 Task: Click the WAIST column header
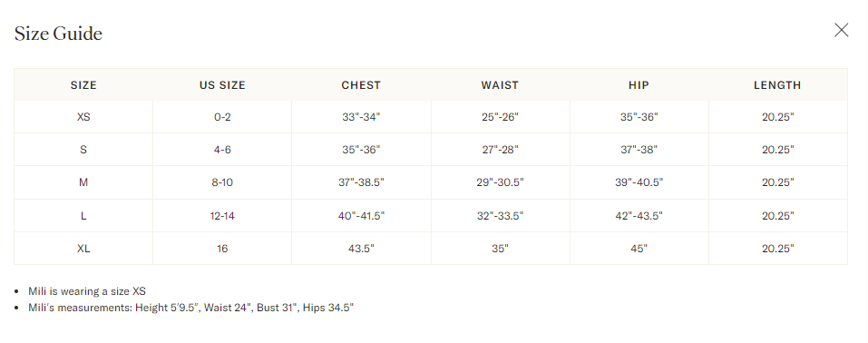pyautogui.click(x=500, y=85)
